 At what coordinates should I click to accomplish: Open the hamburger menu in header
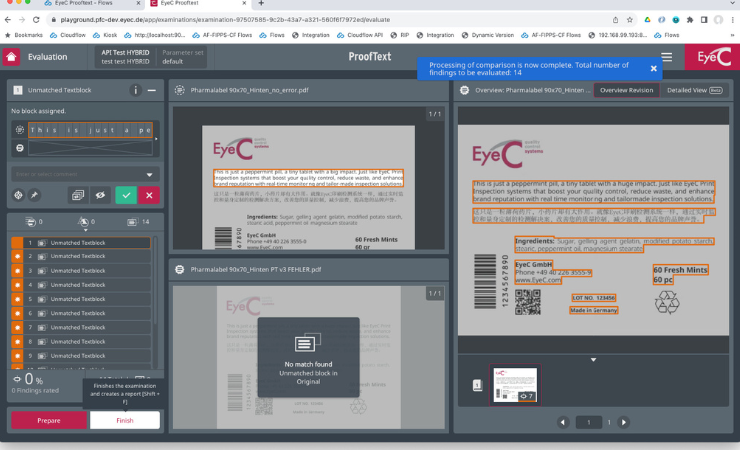tap(666, 57)
